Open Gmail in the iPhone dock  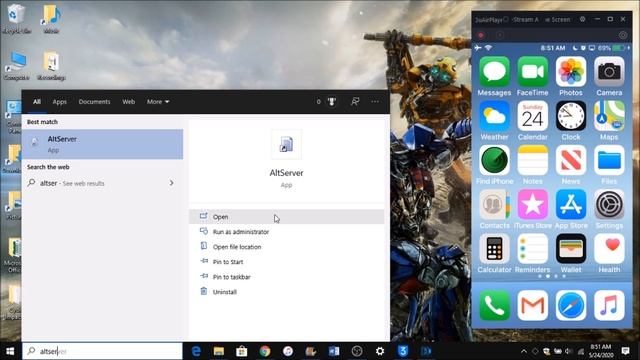tap(533, 305)
